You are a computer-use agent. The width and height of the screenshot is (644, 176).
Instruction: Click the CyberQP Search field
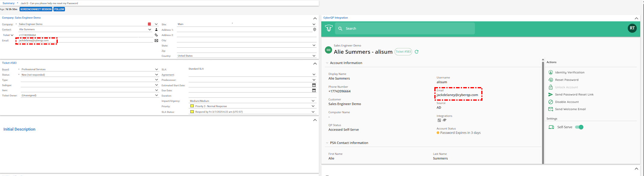405,28
